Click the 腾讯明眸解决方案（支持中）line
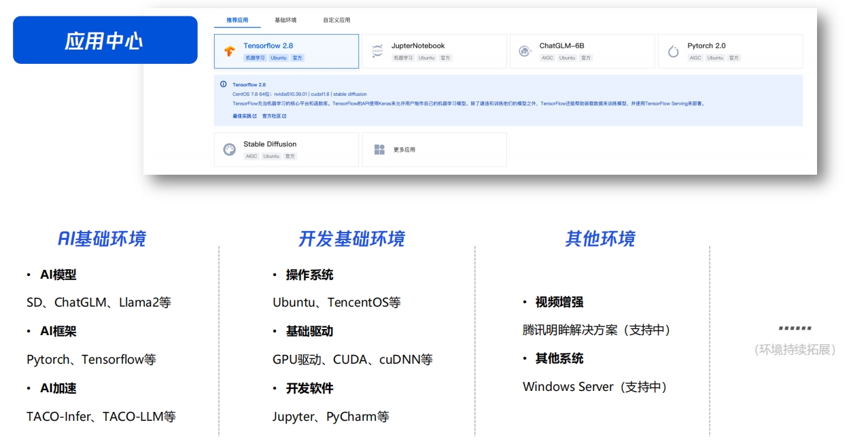This screenshot has height=448, width=868. [x=597, y=330]
